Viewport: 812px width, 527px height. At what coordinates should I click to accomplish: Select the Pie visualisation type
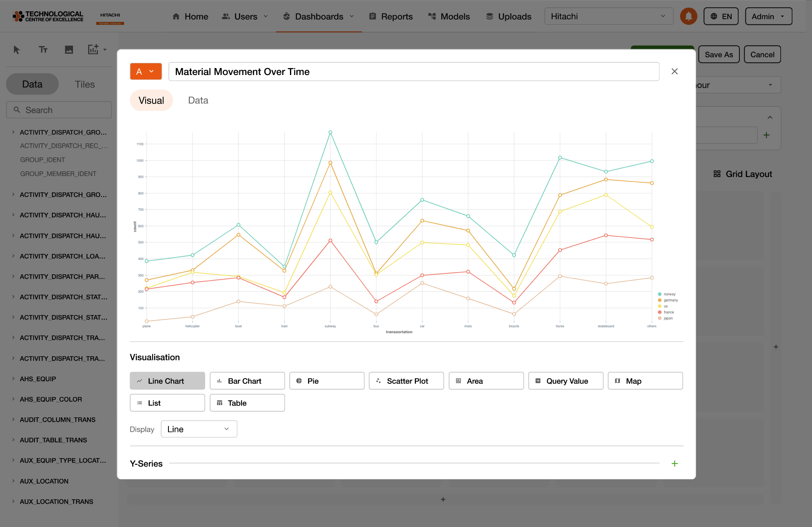pos(326,381)
